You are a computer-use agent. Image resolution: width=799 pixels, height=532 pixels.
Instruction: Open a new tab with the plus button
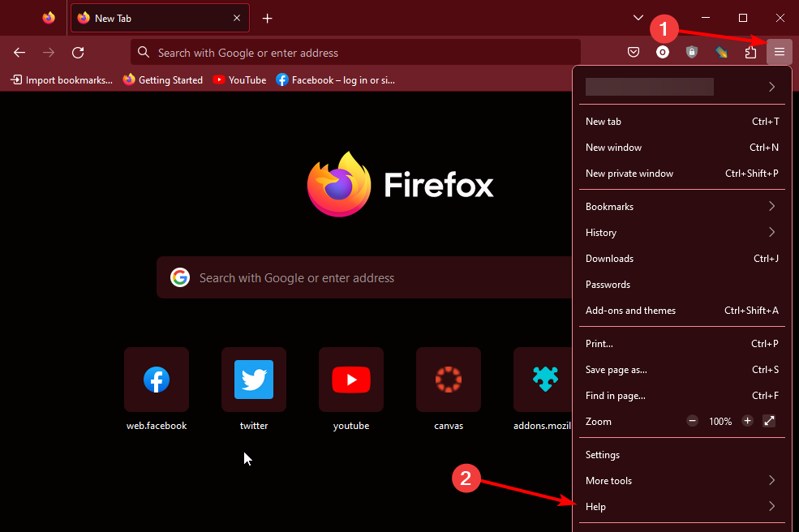(x=268, y=18)
